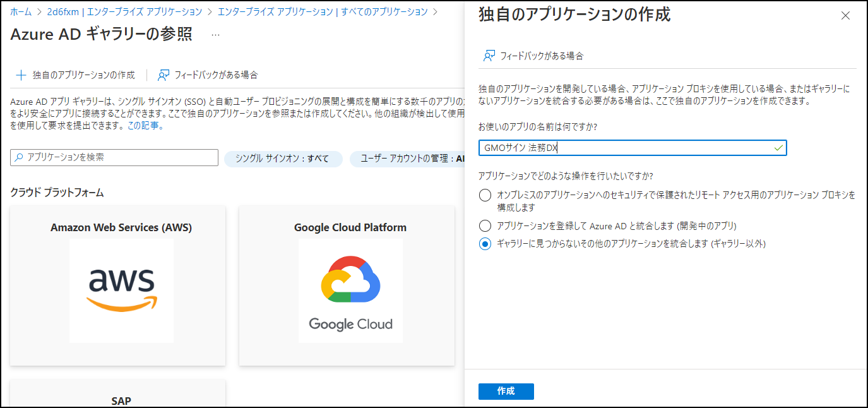Focus the アプリケーションを検索 search field
The image size is (868, 408).
click(x=114, y=157)
